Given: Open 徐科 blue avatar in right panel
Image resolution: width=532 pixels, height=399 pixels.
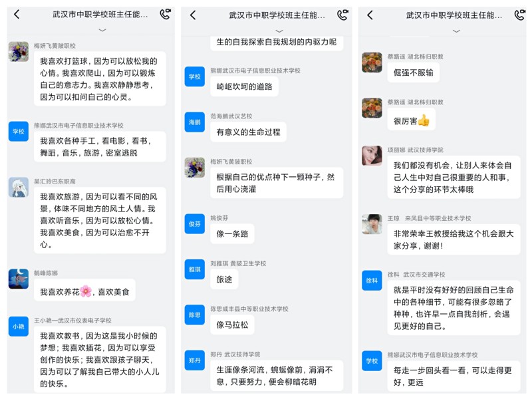Looking at the screenshot, I should (372, 281).
